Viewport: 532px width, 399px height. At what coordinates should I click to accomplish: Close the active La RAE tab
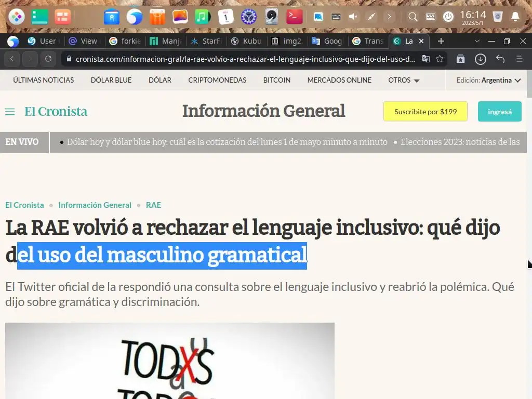click(421, 41)
